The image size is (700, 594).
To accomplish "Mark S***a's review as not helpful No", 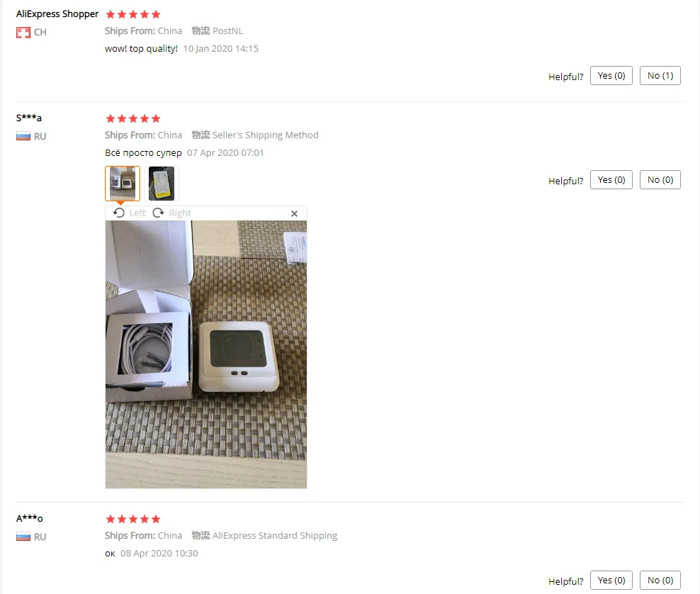I will [660, 179].
